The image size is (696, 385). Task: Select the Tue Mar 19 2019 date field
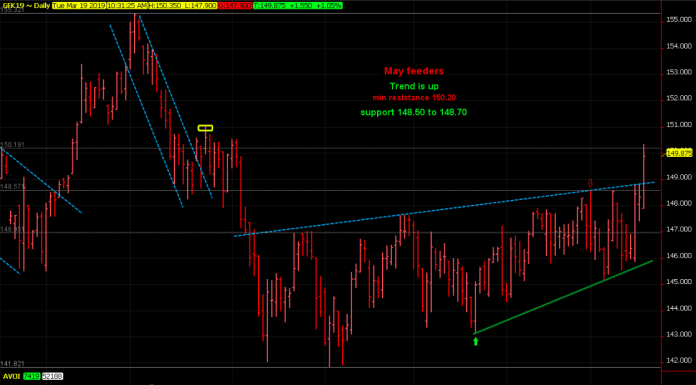79,6
